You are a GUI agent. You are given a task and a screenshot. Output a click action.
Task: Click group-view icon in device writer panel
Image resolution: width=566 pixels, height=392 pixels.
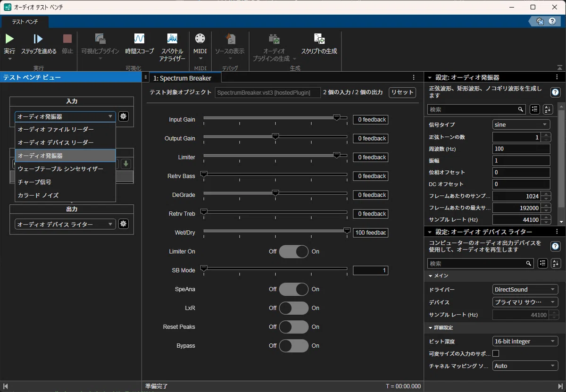542,263
